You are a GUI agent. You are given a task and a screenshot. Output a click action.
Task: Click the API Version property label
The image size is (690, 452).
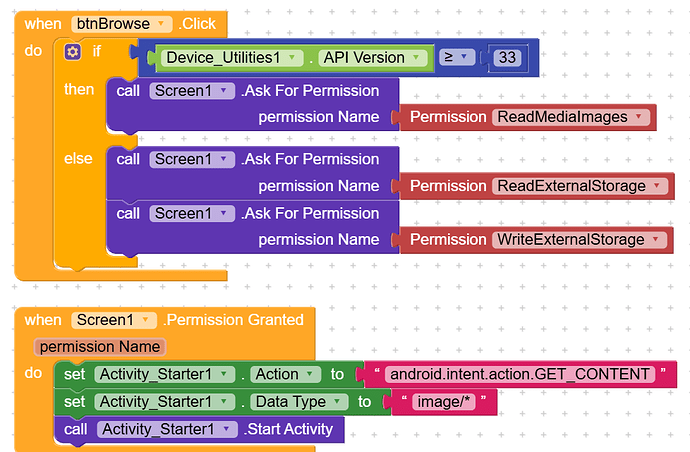point(364,57)
